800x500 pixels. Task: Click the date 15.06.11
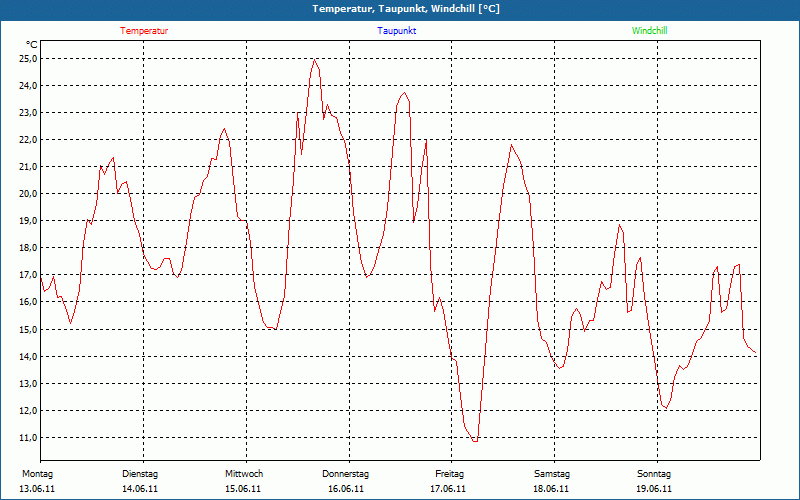click(x=243, y=489)
